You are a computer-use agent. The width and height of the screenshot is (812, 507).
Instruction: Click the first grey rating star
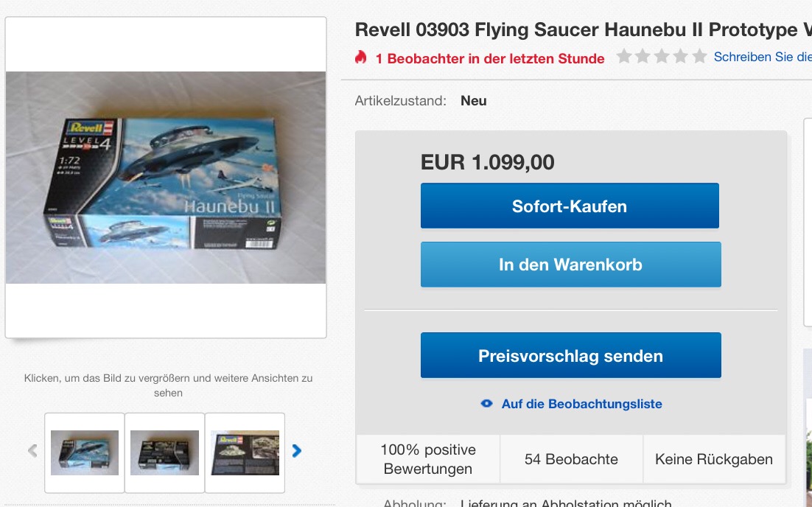[625, 56]
